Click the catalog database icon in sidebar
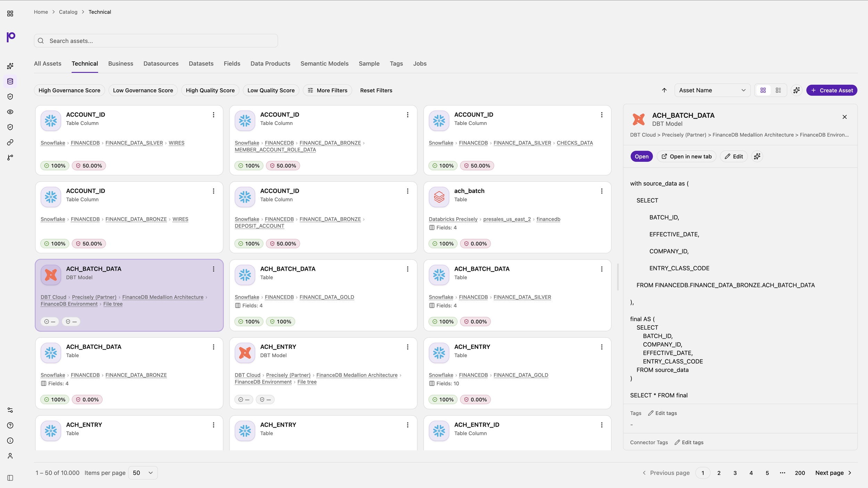This screenshot has width=868, height=488. click(10, 81)
